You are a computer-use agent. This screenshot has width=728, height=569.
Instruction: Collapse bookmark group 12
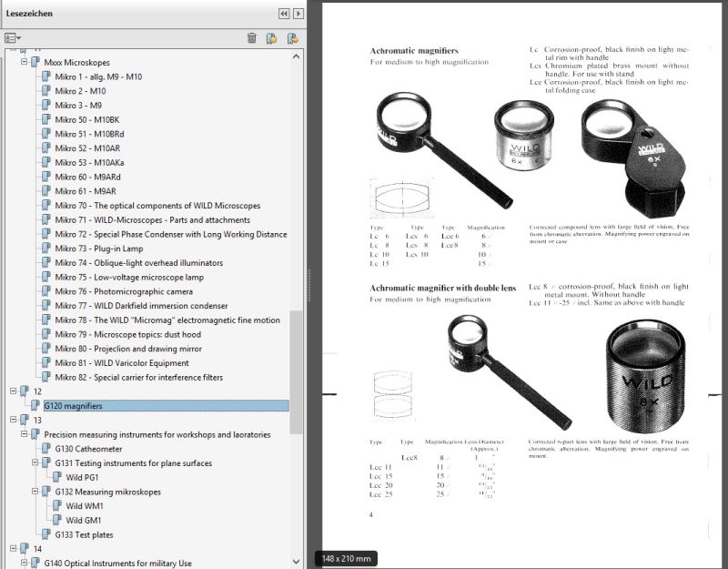click(14, 391)
